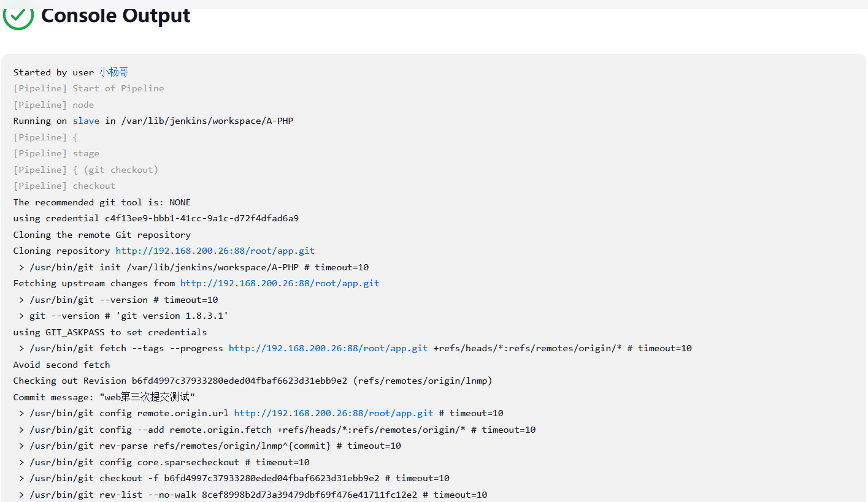Click "Cloning the remote Git repository" line
Screen dimensions: 868x502
102,235
